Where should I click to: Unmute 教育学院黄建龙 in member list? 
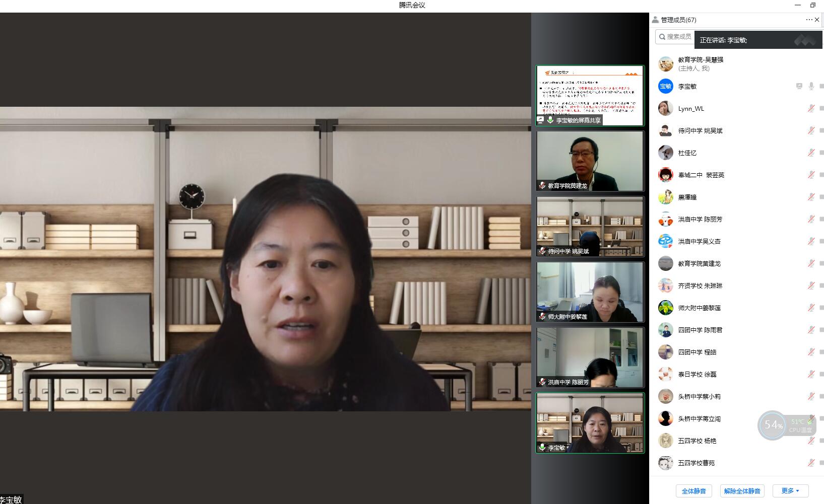[811, 263]
